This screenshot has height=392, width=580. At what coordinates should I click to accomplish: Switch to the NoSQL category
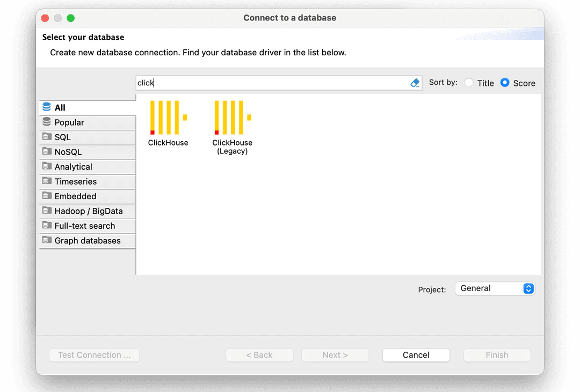(x=88, y=152)
